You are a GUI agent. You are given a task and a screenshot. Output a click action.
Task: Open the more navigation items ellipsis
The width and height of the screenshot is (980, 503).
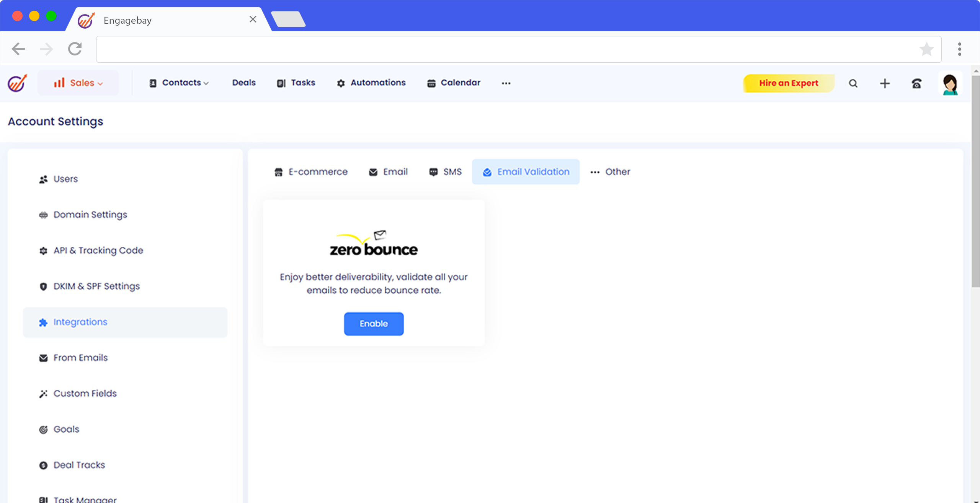[506, 83]
